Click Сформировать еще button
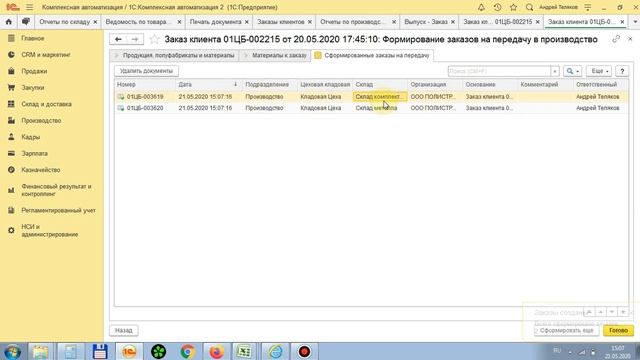Viewport: 640px width, 360px height. 567,330
